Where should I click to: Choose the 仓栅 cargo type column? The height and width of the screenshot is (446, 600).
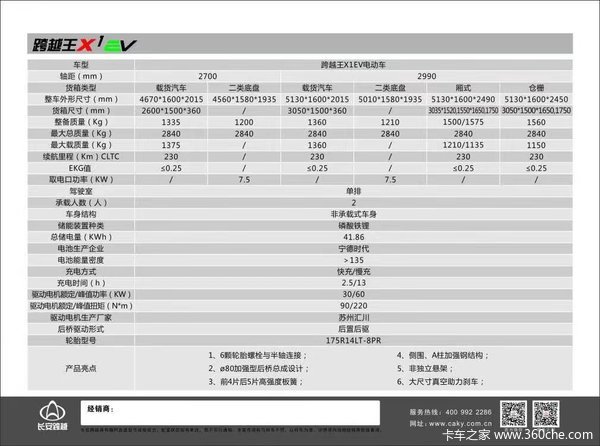click(542, 87)
